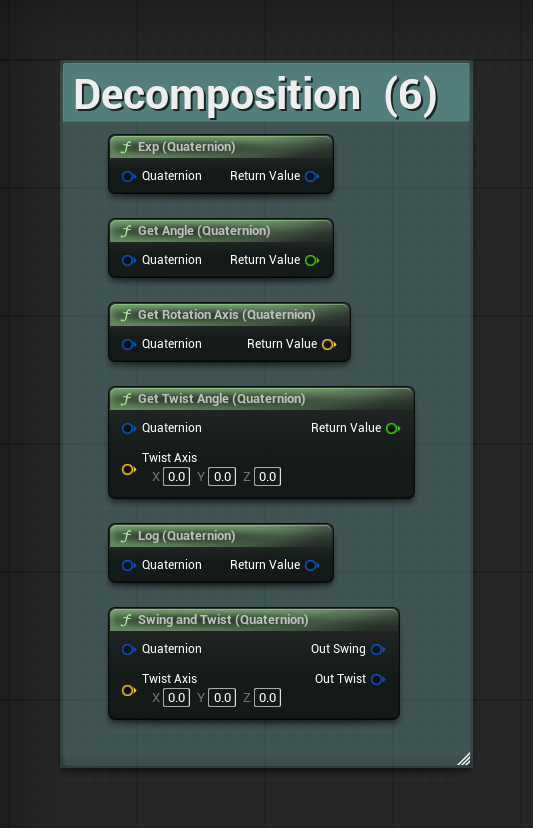Click Twist Axis Z field on Get Twist Angle

268,477
